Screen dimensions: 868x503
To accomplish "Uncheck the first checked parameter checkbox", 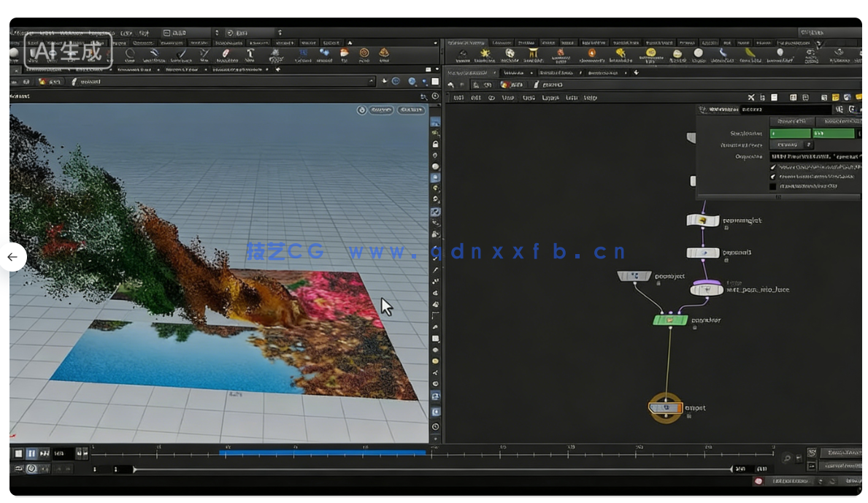I will pos(774,167).
